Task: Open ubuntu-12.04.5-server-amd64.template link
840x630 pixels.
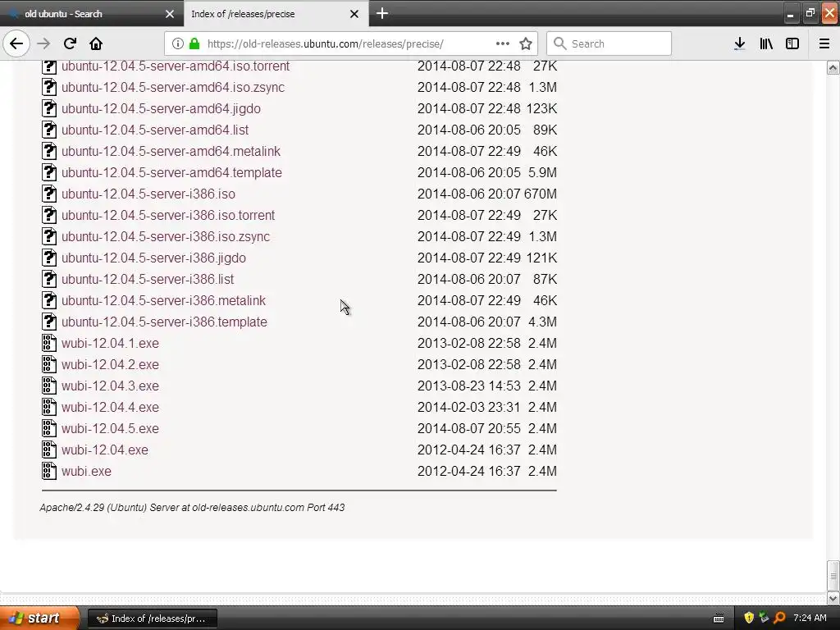Action: click(171, 172)
